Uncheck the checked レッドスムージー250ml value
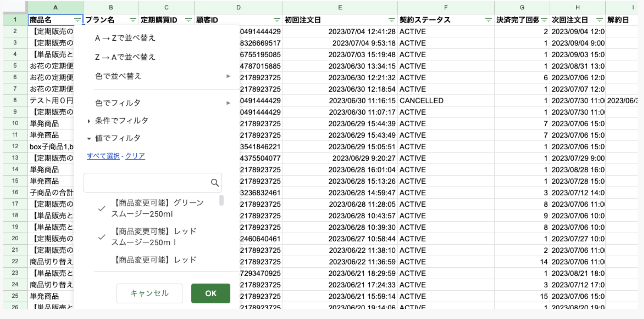Viewport: 644px width, 319px height. pos(102,237)
